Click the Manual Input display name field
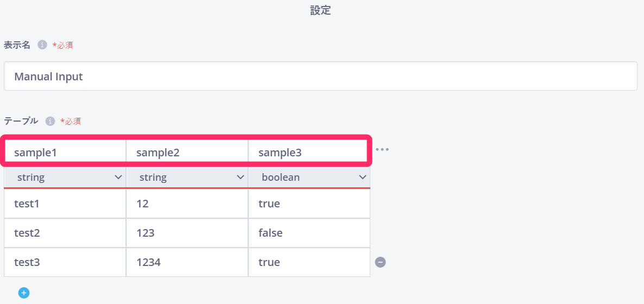 tap(320, 77)
